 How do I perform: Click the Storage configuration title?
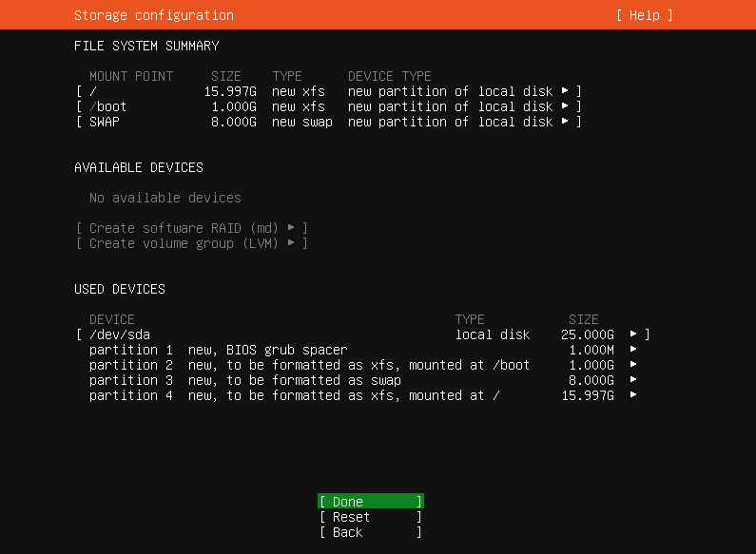[154, 15]
